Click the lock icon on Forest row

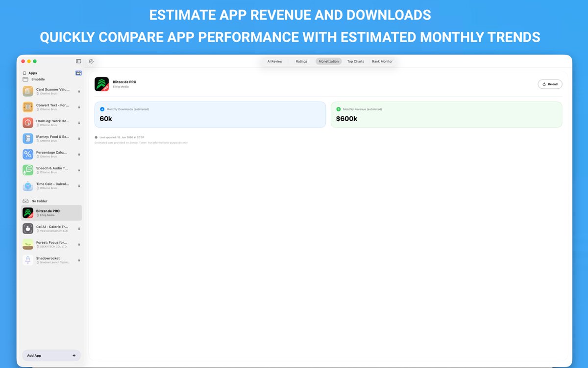click(x=79, y=244)
